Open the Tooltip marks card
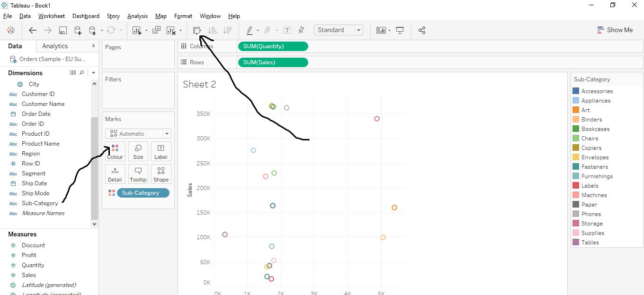The width and height of the screenshot is (644, 295). 138,174
